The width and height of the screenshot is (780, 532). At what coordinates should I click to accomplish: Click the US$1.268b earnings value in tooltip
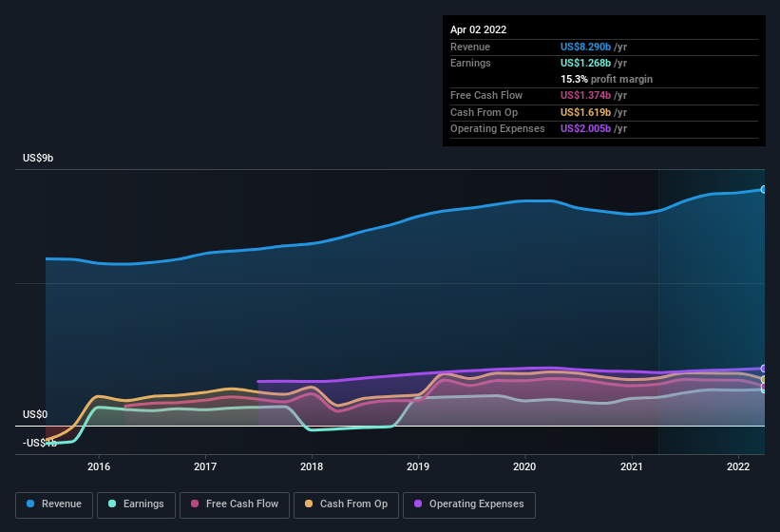click(585, 63)
